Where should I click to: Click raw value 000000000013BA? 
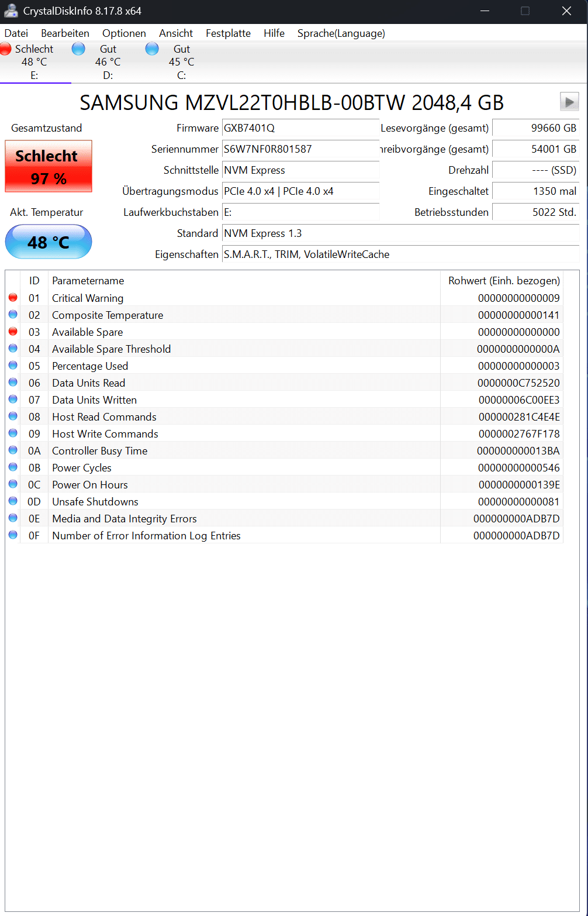(x=518, y=451)
